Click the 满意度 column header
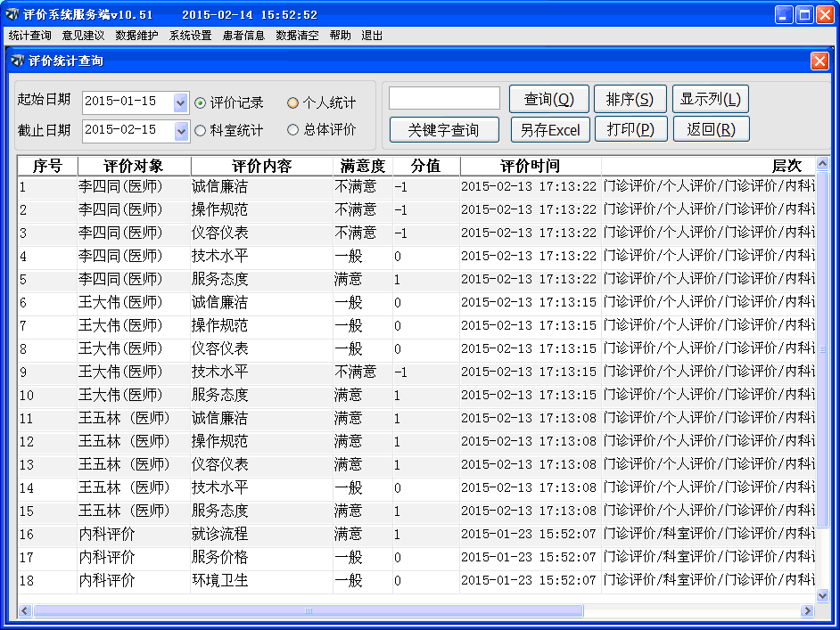The height and width of the screenshot is (630, 840). [363, 166]
